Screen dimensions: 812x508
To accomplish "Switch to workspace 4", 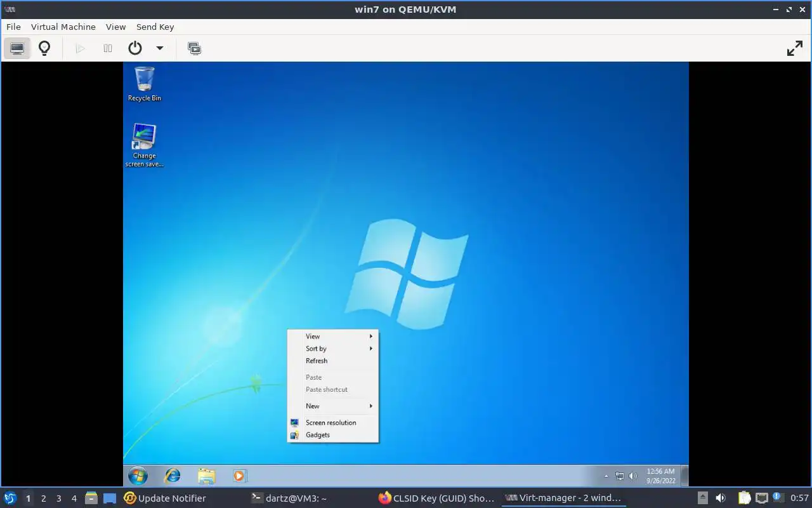I will click(74, 498).
